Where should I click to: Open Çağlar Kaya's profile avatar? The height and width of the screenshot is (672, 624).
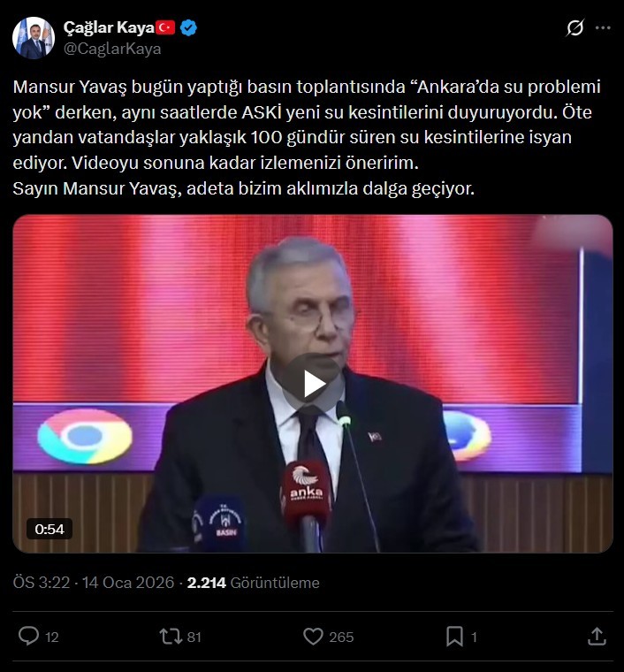click(33, 38)
